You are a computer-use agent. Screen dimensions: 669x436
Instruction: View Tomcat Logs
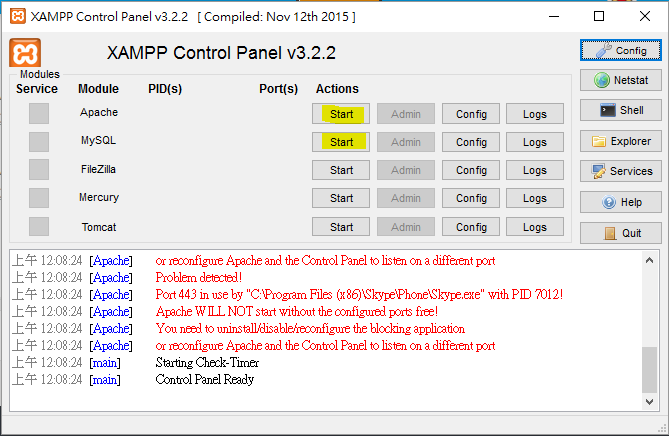click(x=535, y=227)
